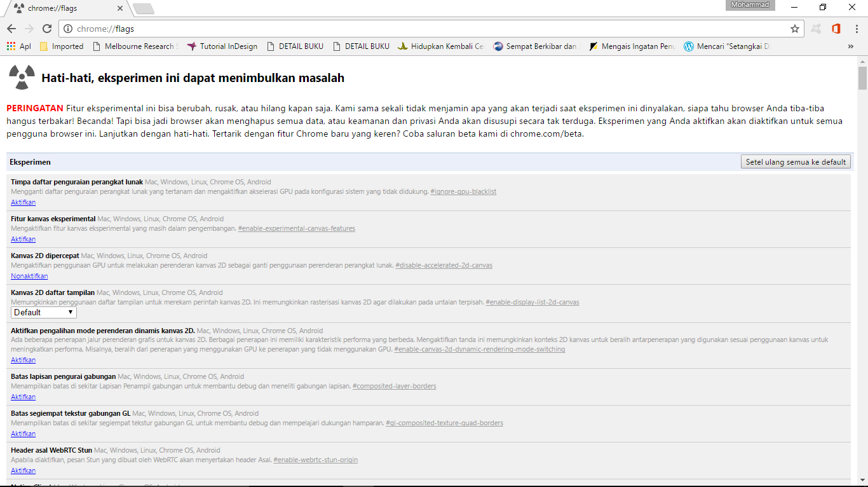This screenshot has width=868, height=487.
Task: Click Nonaktifkan under Kanvas 2D dipercepat
Action: pos(29,276)
